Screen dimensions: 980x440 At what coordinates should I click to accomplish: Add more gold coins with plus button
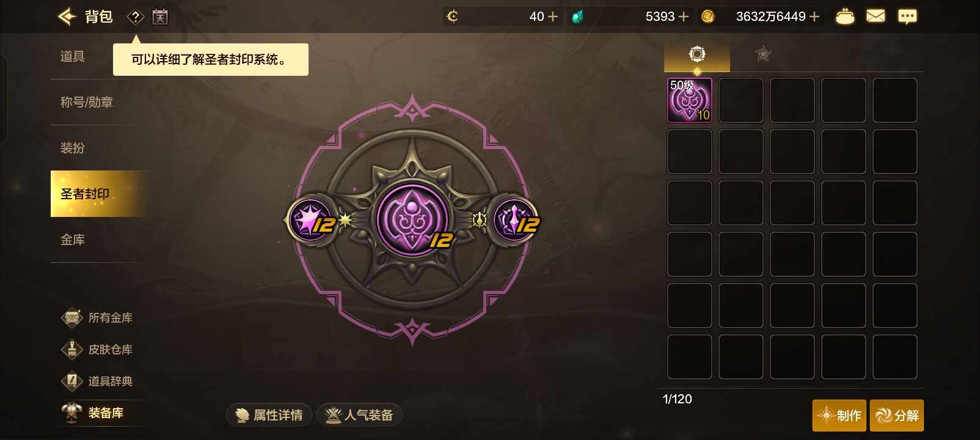814,16
